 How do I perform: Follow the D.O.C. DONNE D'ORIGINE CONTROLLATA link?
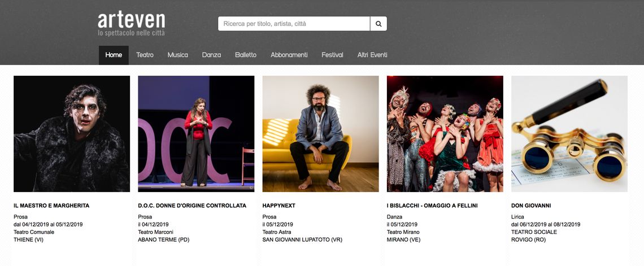[x=192, y=206]
